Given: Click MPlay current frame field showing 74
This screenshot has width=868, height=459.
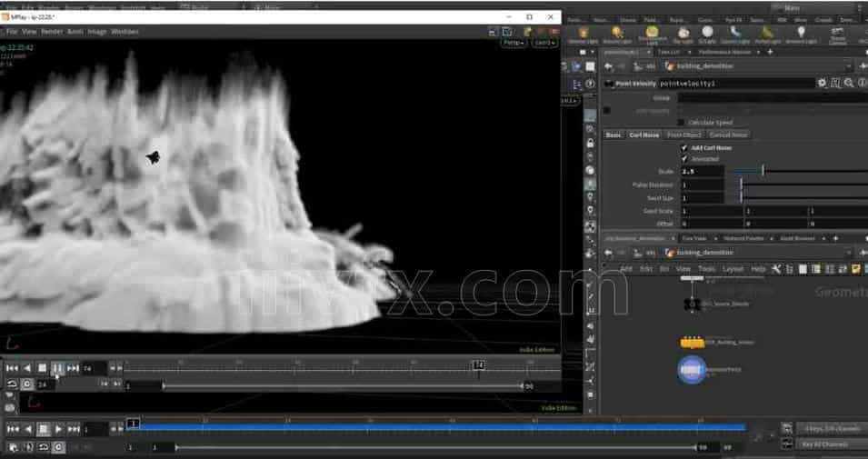Looking at the screenshot, I should [95, 368].
